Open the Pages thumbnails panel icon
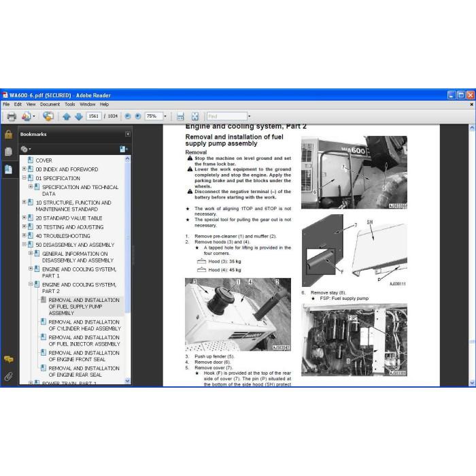476x476 pixels. (x=8, y=152)
